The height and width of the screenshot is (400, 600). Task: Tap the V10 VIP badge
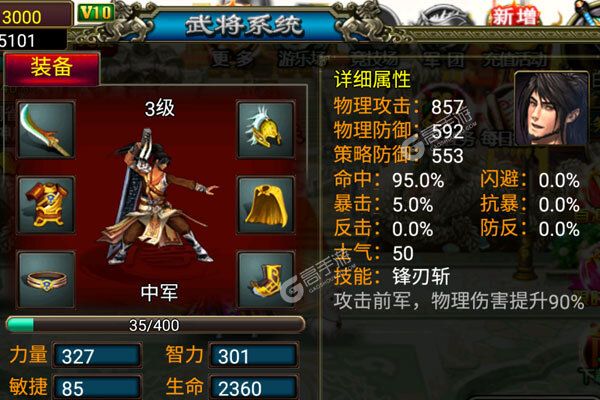[96, 13]
